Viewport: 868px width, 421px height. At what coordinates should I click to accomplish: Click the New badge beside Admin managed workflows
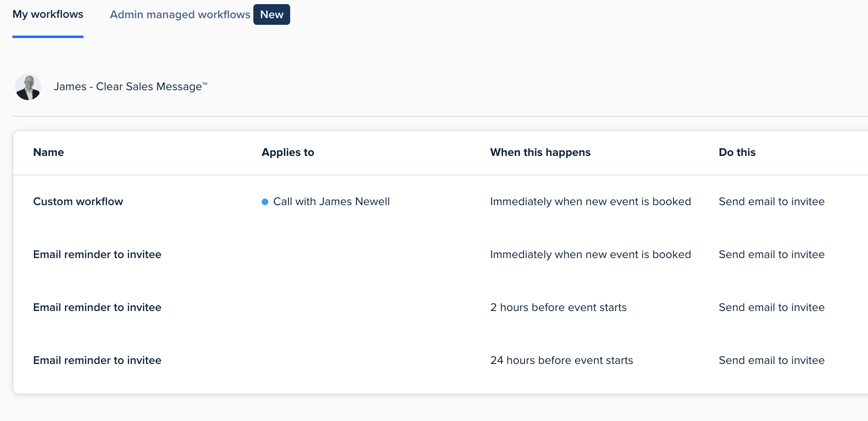272,14
